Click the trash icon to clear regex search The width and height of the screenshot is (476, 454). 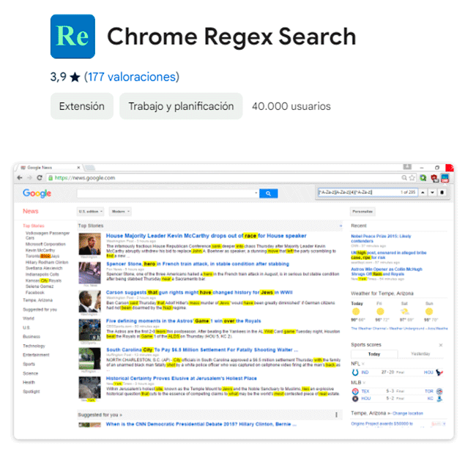(442, 193)
